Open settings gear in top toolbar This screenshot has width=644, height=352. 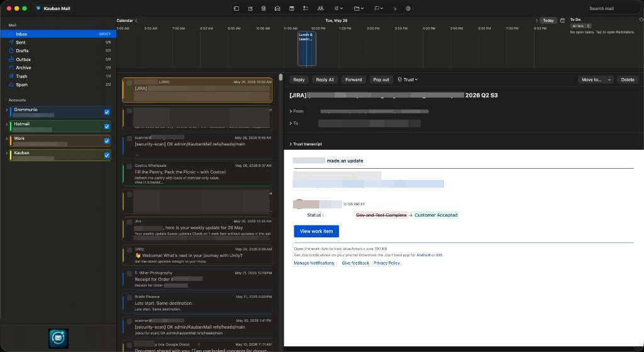click(x=408, y=8)
